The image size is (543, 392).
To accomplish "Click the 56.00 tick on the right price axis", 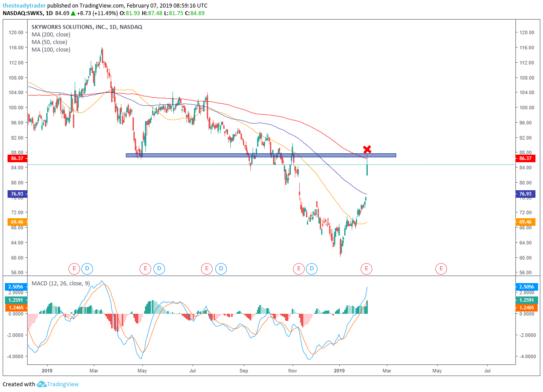I will (x=526, y=272).
